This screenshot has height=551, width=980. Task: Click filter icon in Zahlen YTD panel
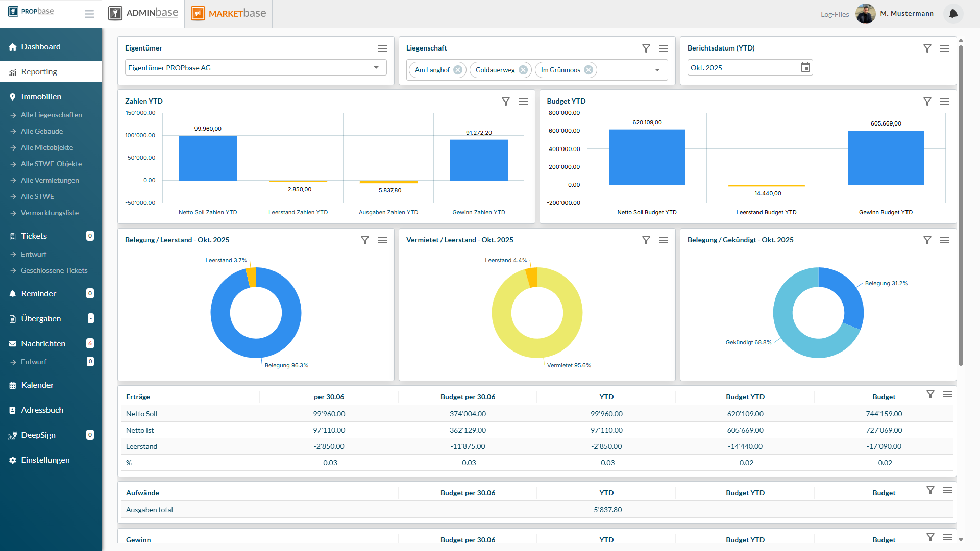505,102
